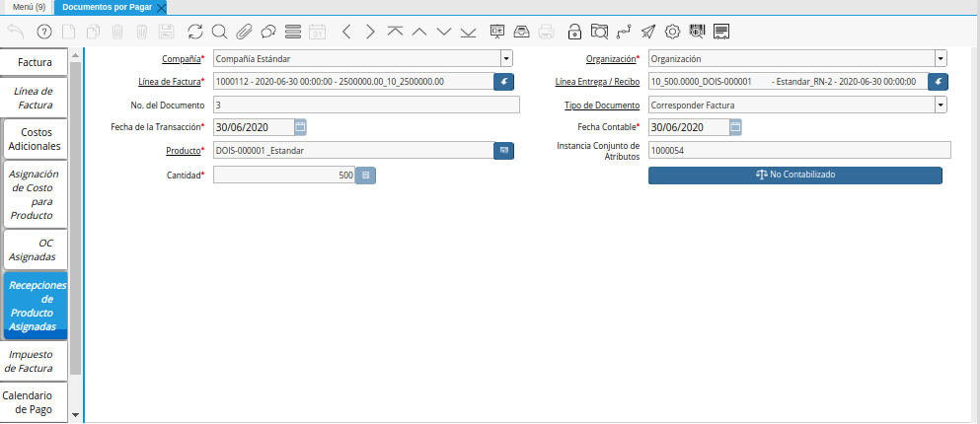Open the Cantidad calculator button

pos(365,176)
